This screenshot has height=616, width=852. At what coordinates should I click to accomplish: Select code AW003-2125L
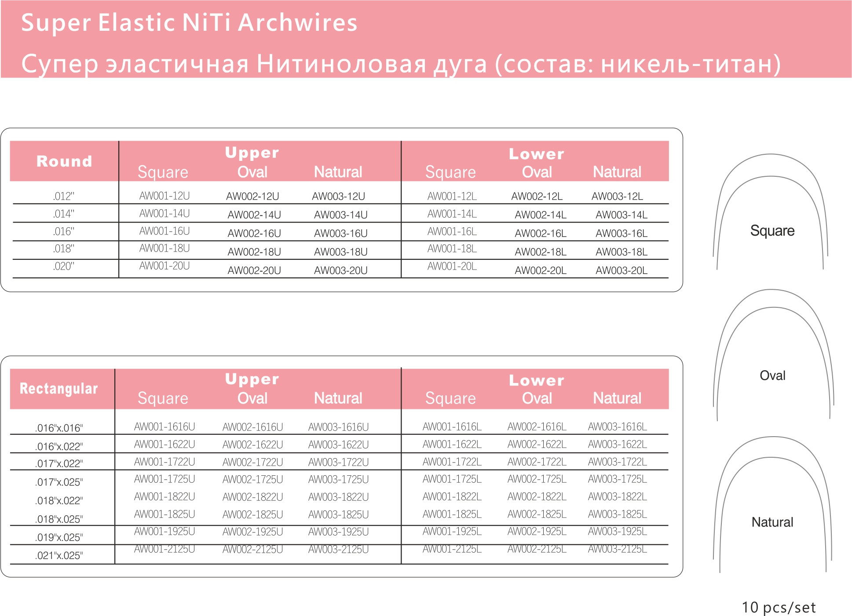click(618, 549)
